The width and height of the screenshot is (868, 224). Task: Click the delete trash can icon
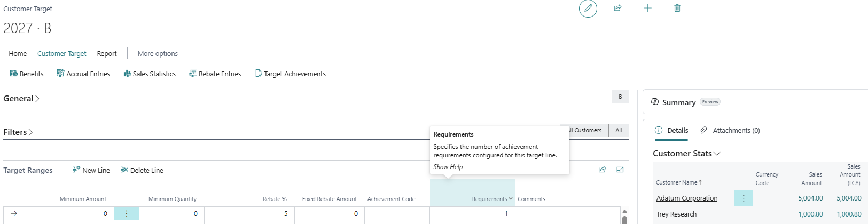point(677,8)
